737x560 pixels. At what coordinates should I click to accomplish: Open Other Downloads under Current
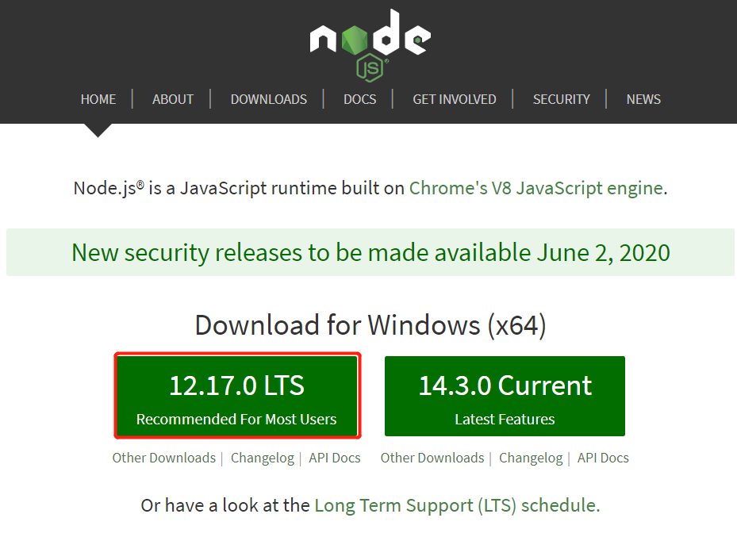[432, 458]
